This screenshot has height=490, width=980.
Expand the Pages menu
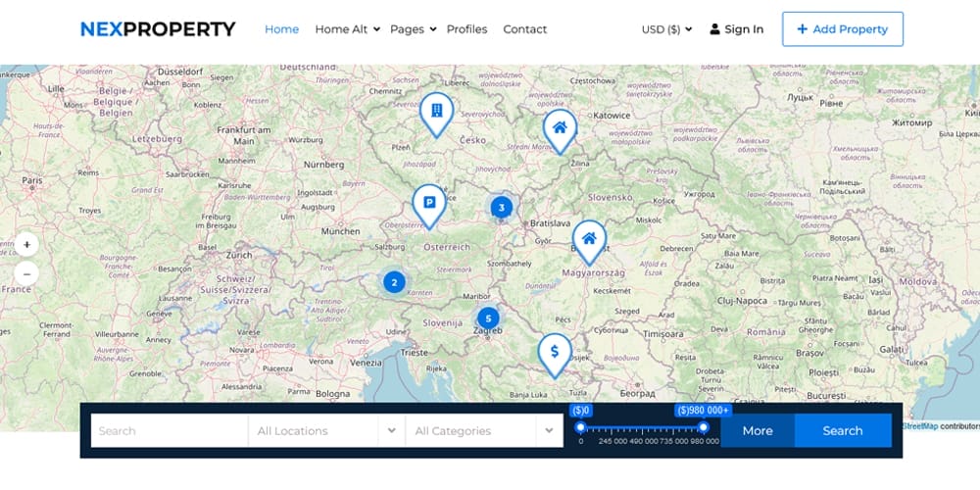coord(413,29)
